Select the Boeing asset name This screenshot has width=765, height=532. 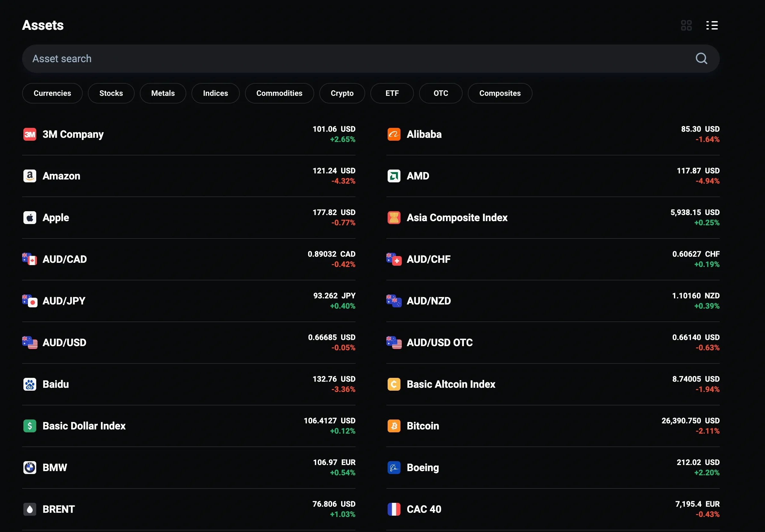[x=423, y=468]
